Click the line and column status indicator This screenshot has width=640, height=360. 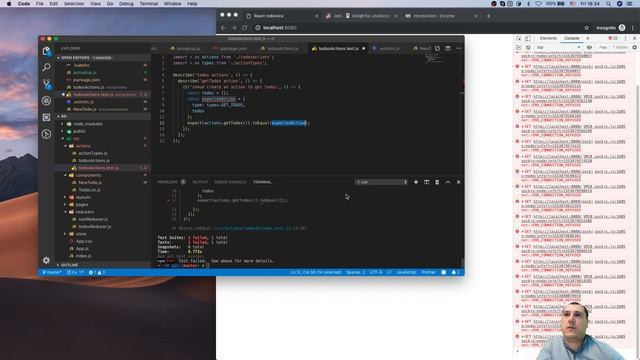(316, 272)
